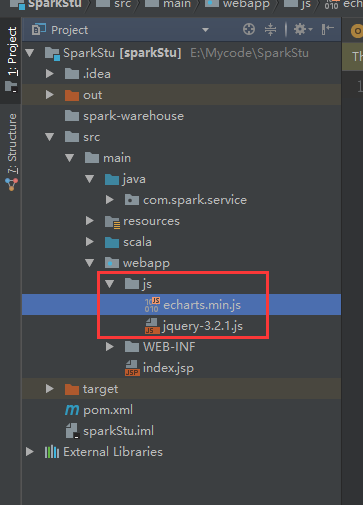363x505 pixels.
Task: Collapse the main folder
Action: 70,158
